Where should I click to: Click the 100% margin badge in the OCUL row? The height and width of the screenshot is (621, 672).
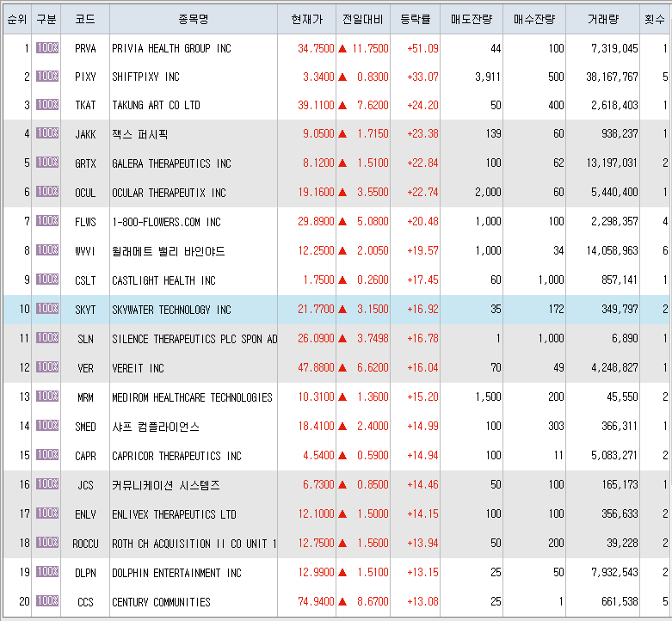47,191
